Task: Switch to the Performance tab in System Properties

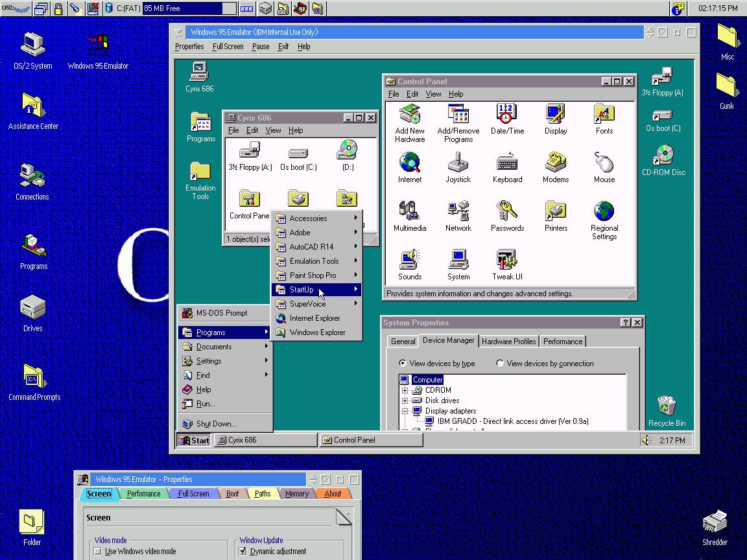Action: 563,342
